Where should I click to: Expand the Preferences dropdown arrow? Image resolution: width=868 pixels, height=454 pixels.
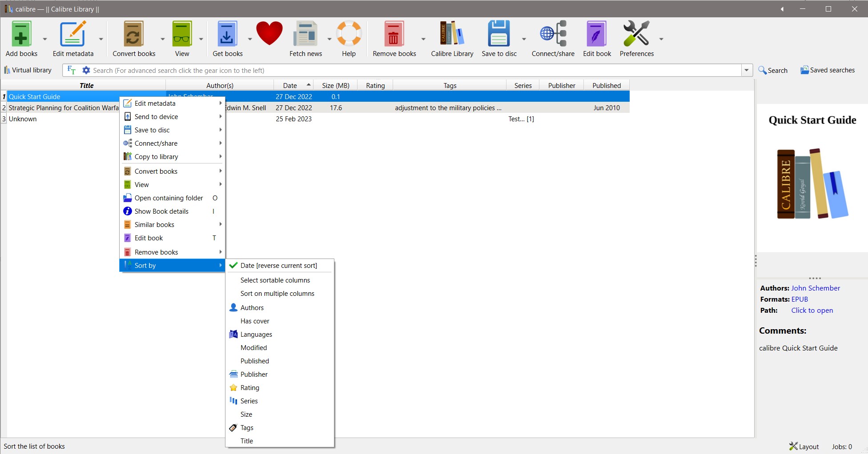(661, 39)
